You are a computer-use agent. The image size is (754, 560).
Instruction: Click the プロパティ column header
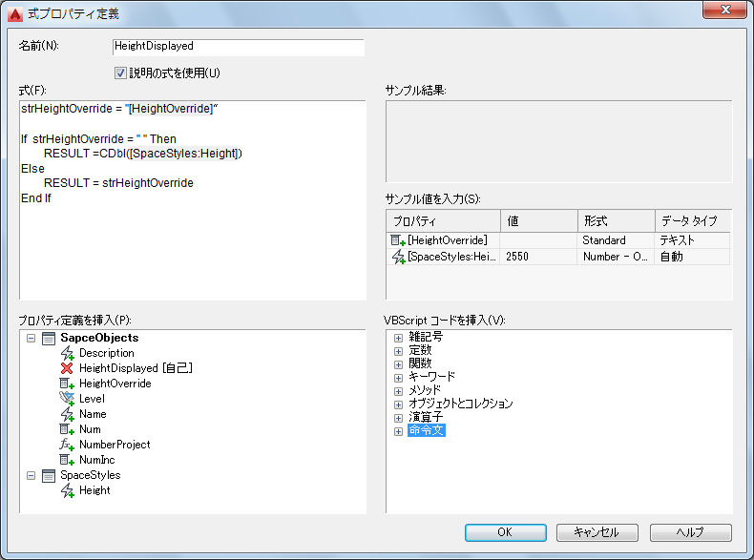tap(443, 221)
